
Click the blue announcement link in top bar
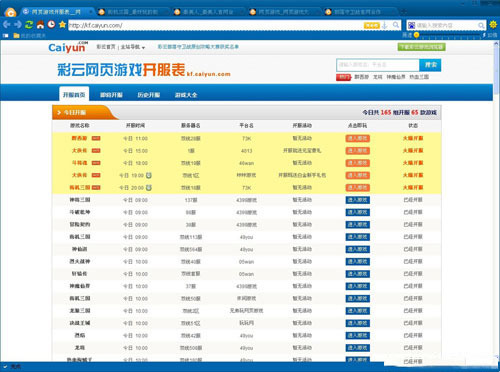point(198,47)
